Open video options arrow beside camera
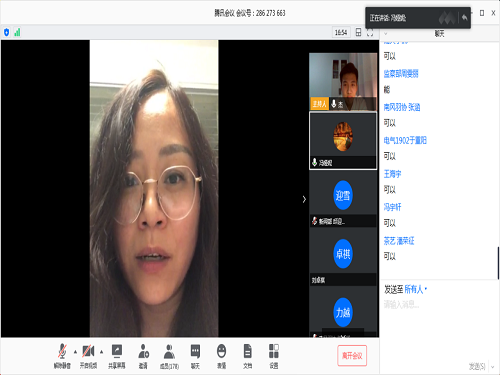 [101, 352]
